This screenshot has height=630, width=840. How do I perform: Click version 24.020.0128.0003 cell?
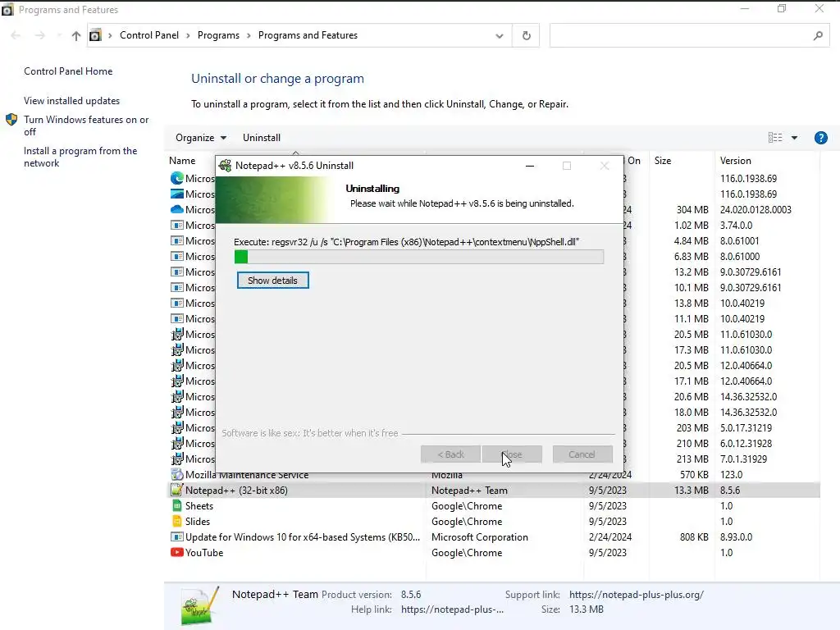[756, 209]
